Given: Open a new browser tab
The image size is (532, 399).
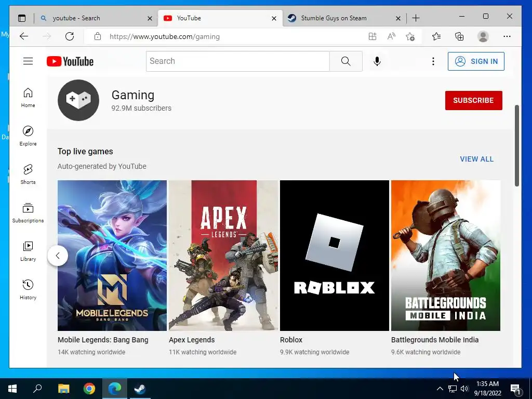Looking at the screenshot, I should (x=416, y=18).
